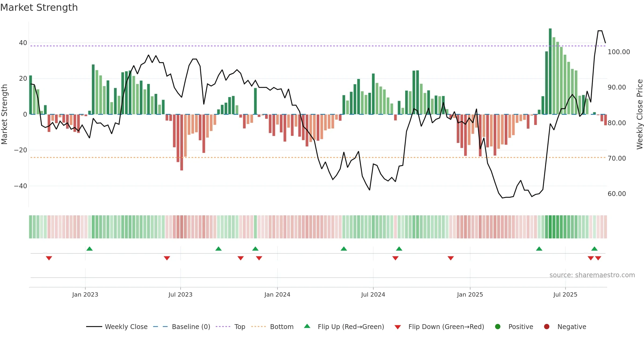Click the '70.00' right axis tick label
The image size is (644, 362).
617,158
